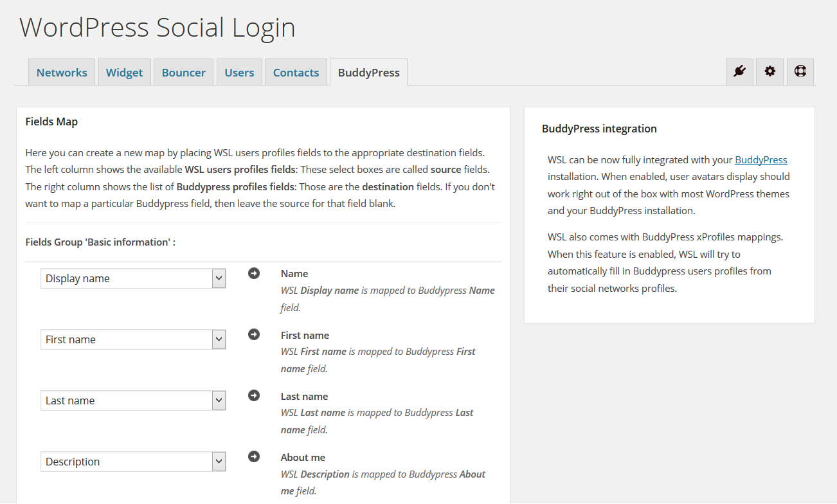This screenshot has height=504, width=837.
Task: Open the Tools gear icon tab
Action: click(x=770, y=71)
